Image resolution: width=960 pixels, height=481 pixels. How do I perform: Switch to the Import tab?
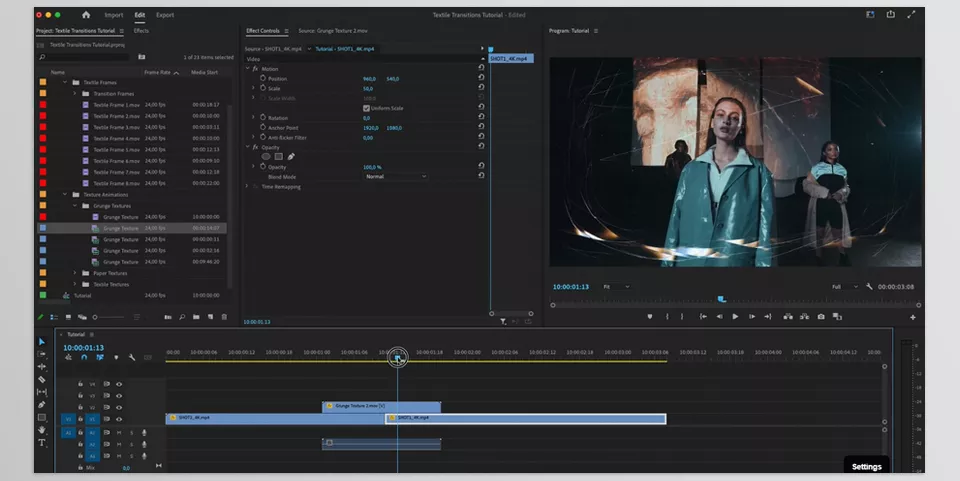tap(113, 15)
